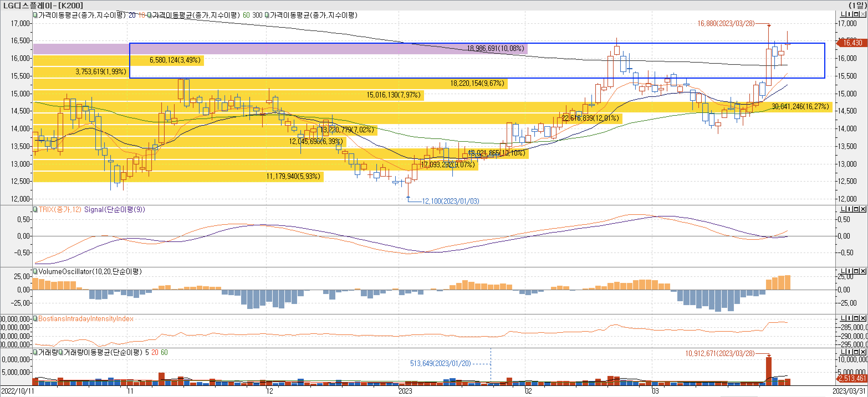Click the Signal(단순이평(9)) label

[x=114, y=210]
